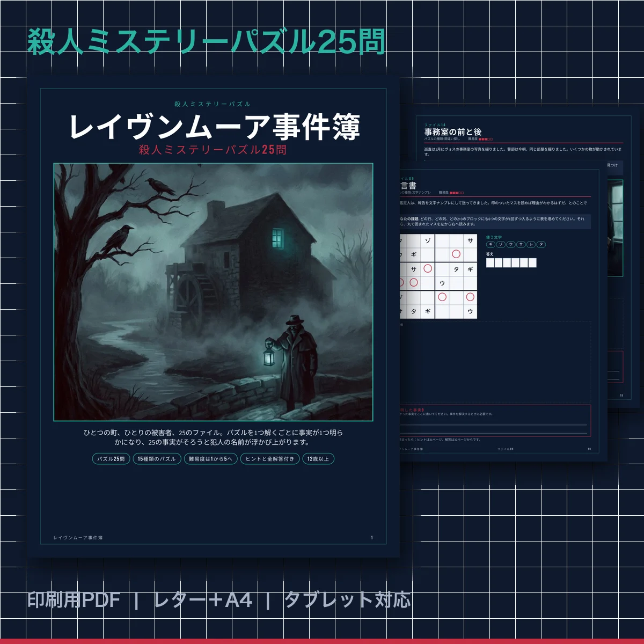Select the ヒントと全解答付き pill
The image size is (644, 644).
[x=270, y=459]
